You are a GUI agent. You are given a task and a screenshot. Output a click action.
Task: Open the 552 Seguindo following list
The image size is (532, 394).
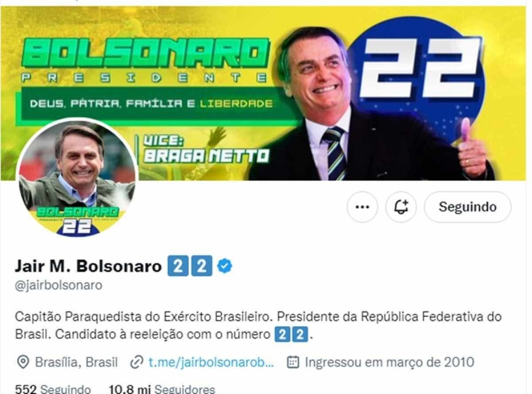coord(53,390)
